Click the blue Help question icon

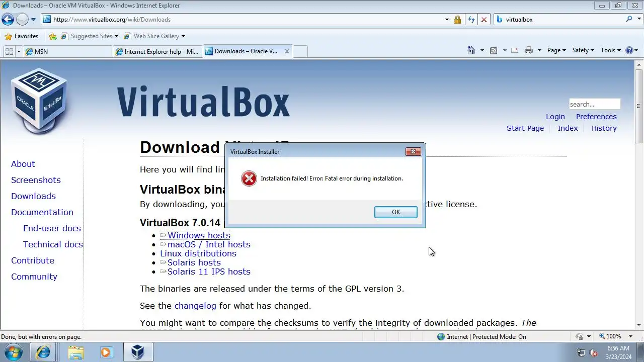click(x=629, y=50)
